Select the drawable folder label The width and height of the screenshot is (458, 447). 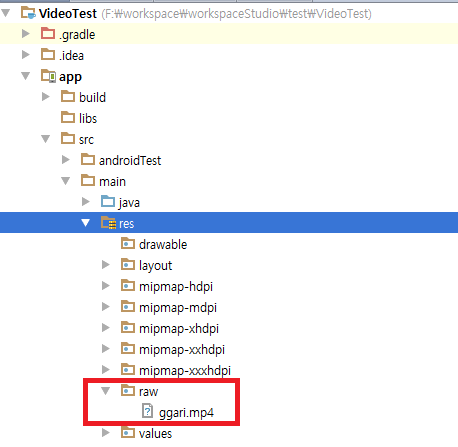(163, 245)
